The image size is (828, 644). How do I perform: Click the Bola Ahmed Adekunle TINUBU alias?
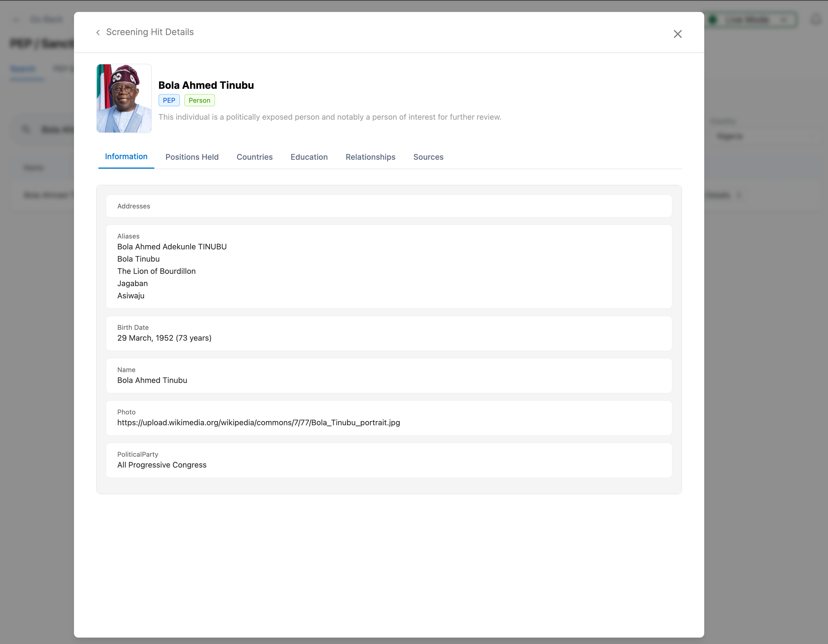(172, 247)
